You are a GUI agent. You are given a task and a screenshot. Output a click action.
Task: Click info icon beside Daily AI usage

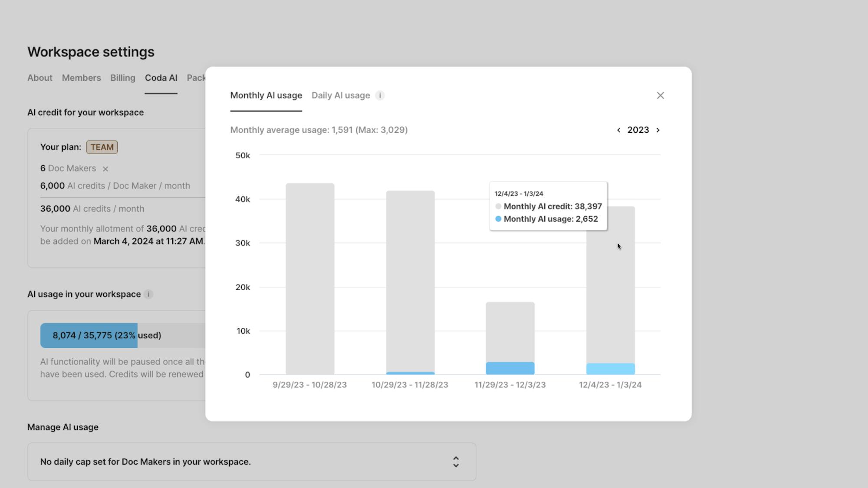380,95
